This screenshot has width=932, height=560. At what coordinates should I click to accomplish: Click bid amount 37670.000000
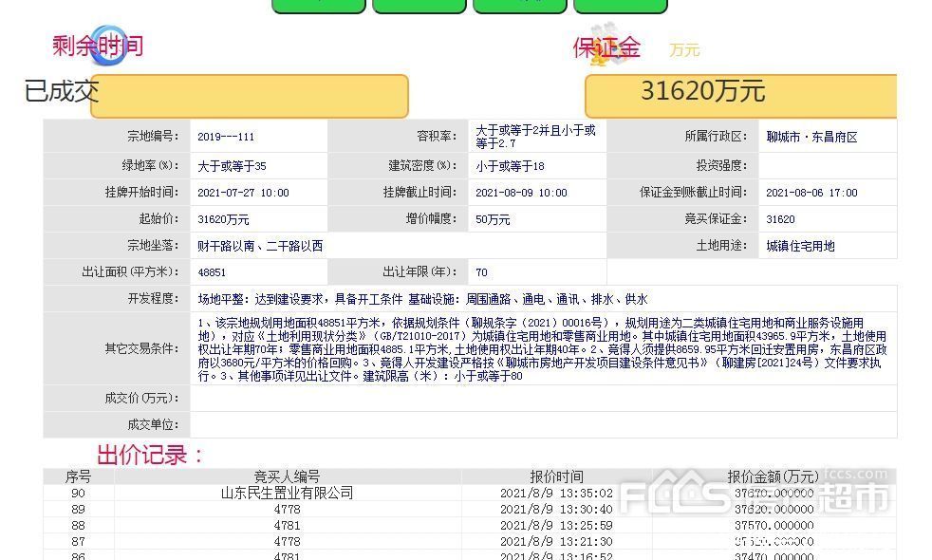774,494
